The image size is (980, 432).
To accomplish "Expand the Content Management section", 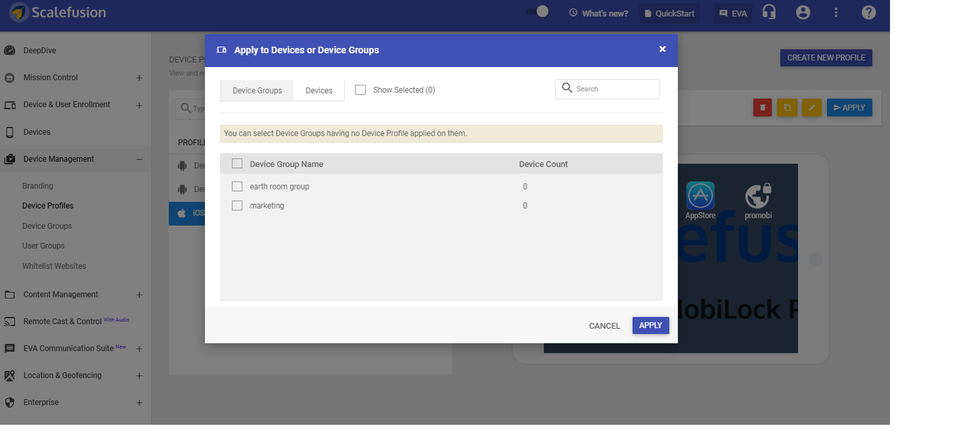I will coord(139,295).
